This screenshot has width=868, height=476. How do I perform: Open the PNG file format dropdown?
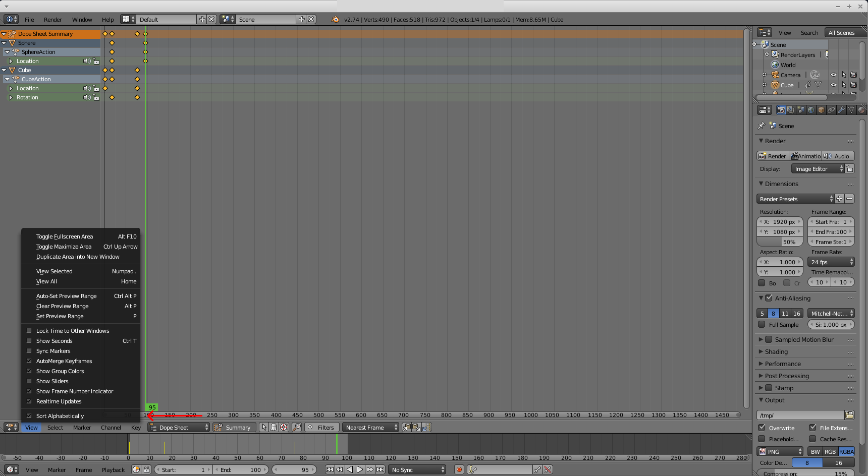click(780, 451)
